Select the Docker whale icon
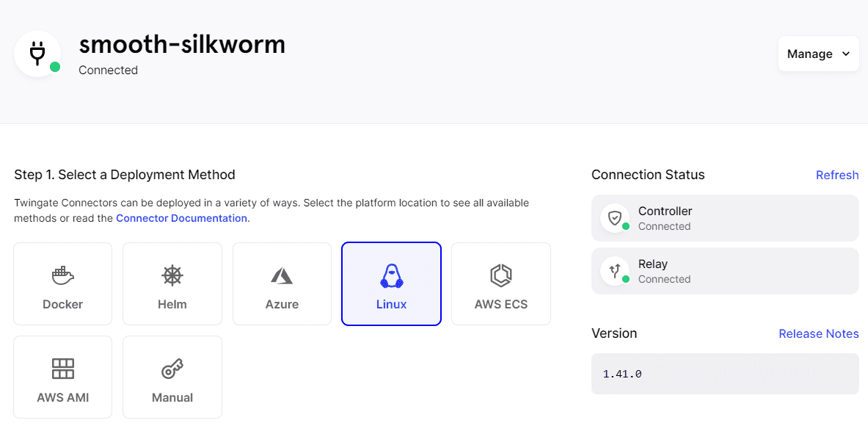 pos(62,275)
